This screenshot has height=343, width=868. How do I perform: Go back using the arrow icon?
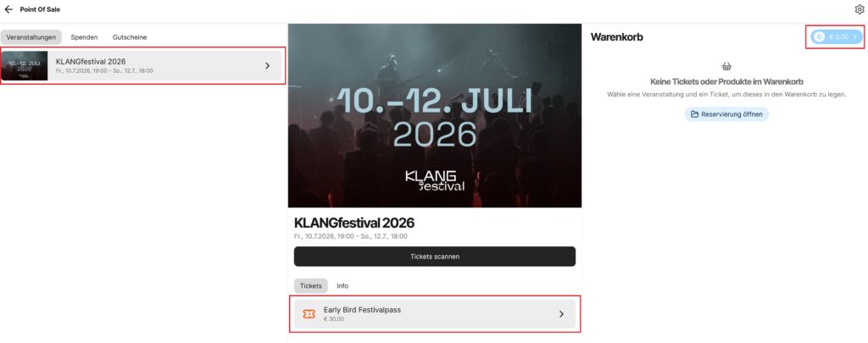point(8,9)
